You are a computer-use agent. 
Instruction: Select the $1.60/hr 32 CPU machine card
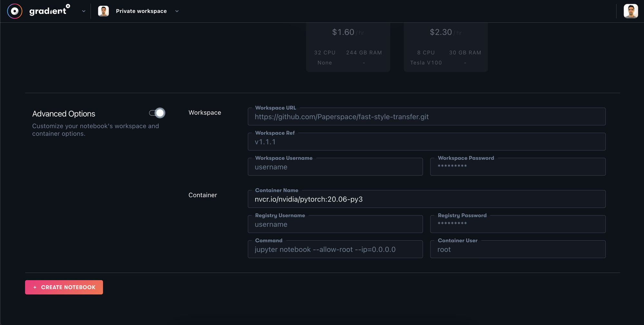[x=348, y=47]
